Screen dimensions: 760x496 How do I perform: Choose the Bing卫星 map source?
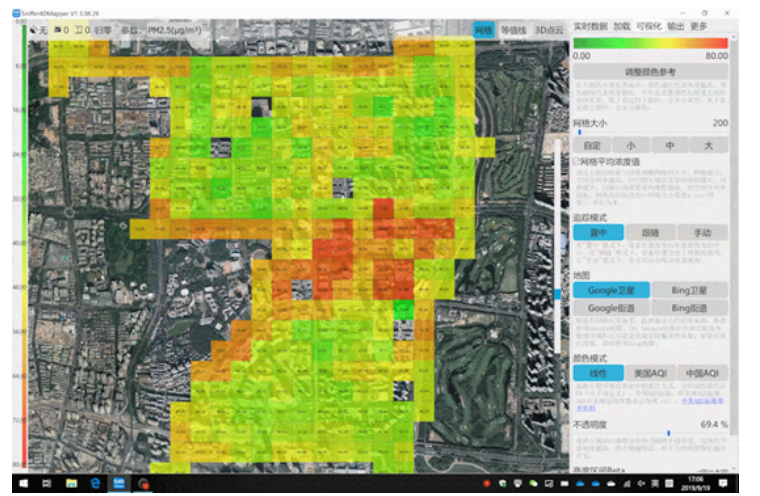click(689, 290)
